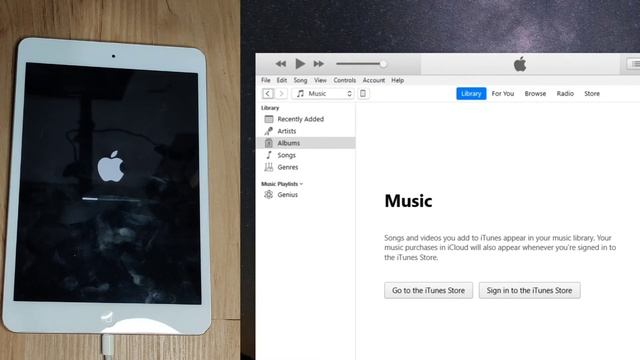The width and height of the screenshot is (640, 360).
Task: Switch to the Store tab
Action: coord(592,93)
